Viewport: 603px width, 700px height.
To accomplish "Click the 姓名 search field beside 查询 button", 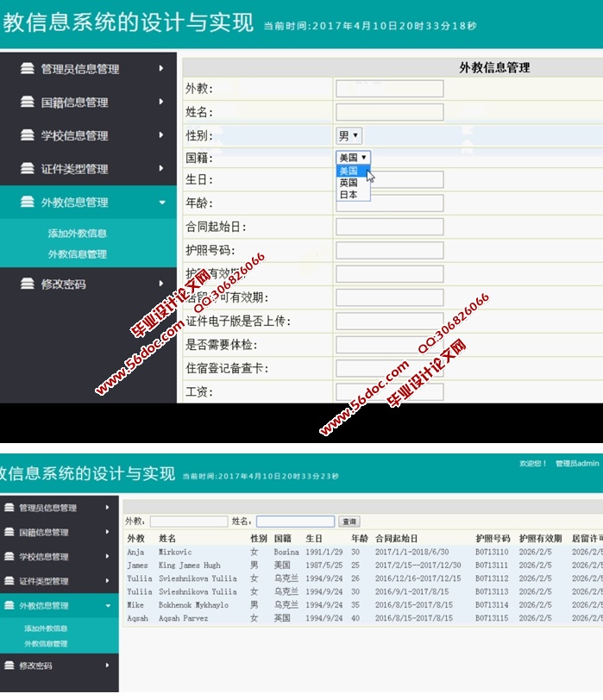I will pyautogui.click(x=295, y=522).
